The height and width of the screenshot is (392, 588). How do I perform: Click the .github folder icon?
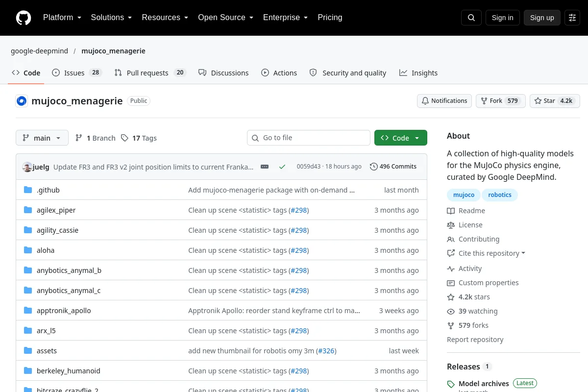[x=28, y=190]
